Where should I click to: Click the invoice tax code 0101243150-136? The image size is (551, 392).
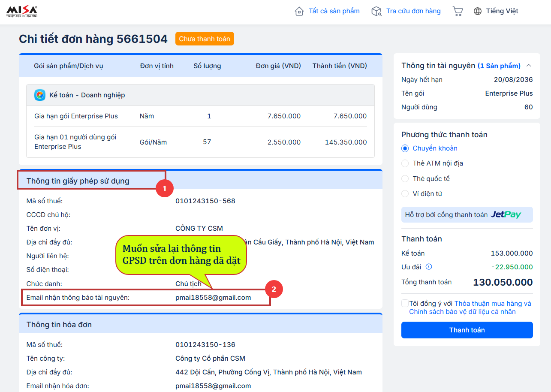coord(205,345)
